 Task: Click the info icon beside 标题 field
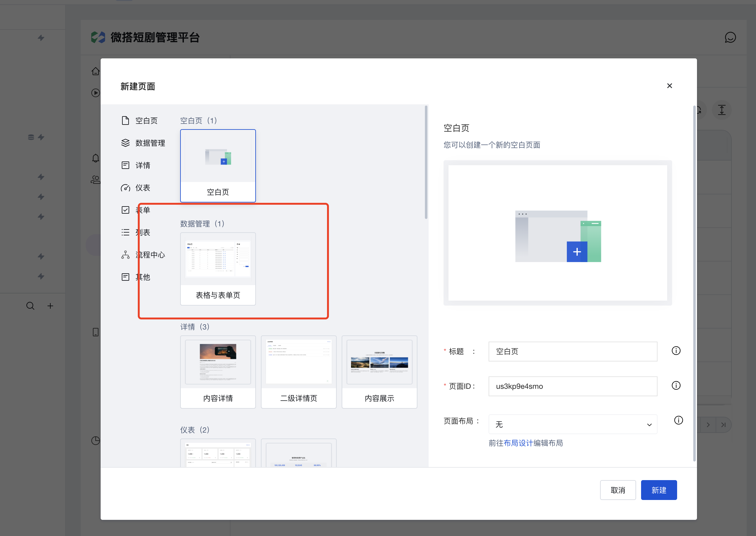[x=676, y=351]
